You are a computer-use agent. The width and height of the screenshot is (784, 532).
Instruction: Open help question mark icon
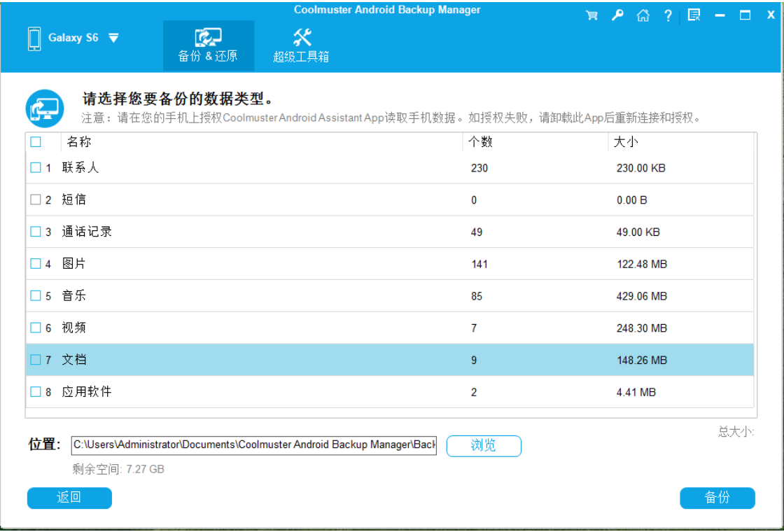point(668,15)
